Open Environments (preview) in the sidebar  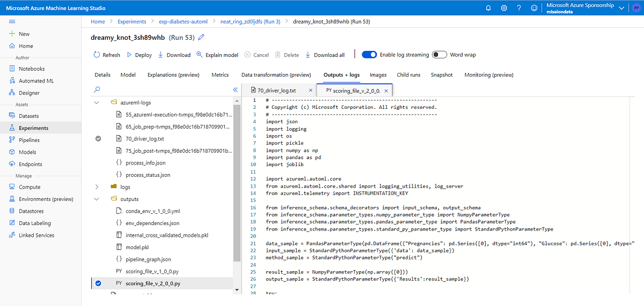(46, 199)
